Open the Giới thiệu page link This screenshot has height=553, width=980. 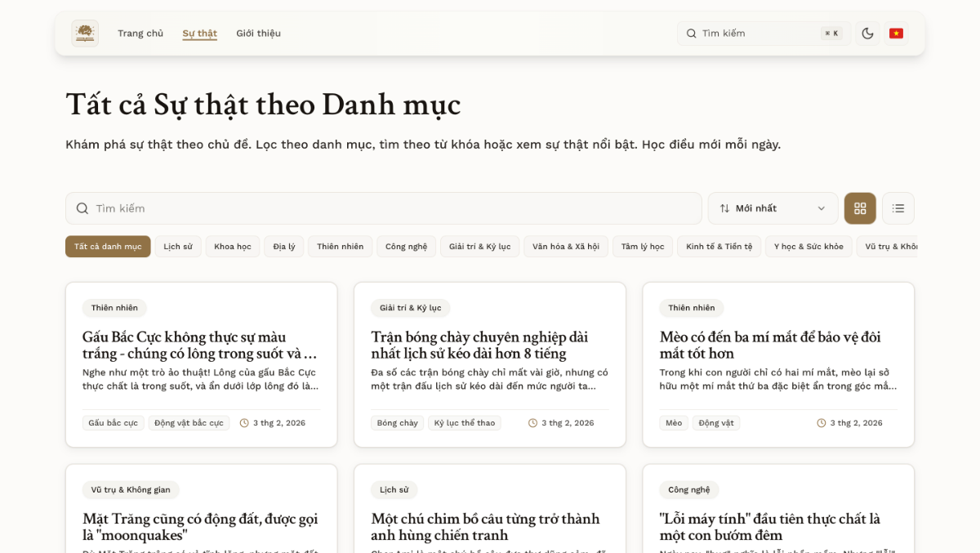[x=258, y=33]
